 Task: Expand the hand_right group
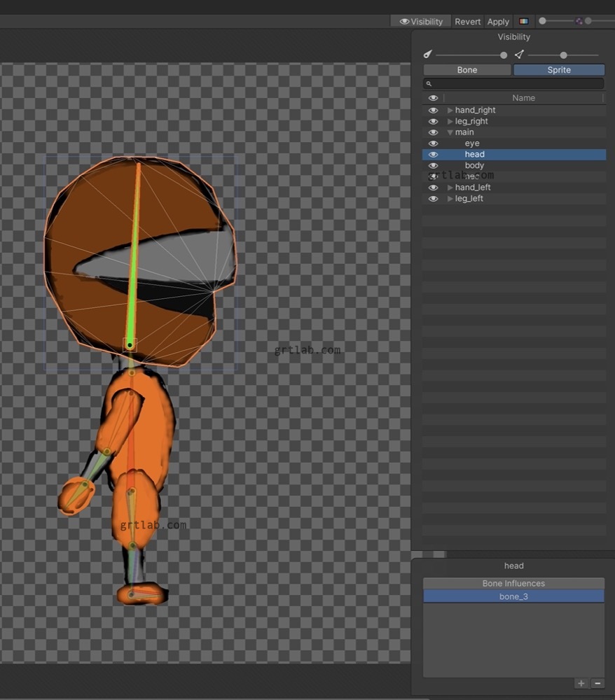[x=450, y=111]
